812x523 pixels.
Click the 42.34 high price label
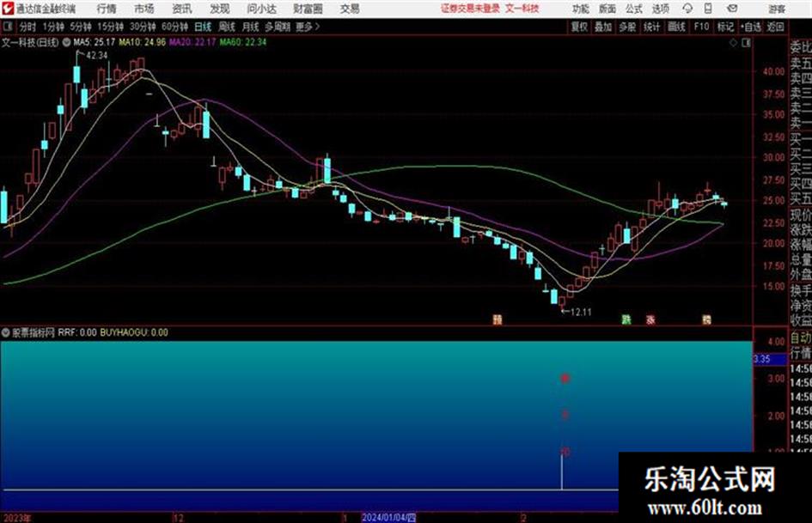[97, 56]
